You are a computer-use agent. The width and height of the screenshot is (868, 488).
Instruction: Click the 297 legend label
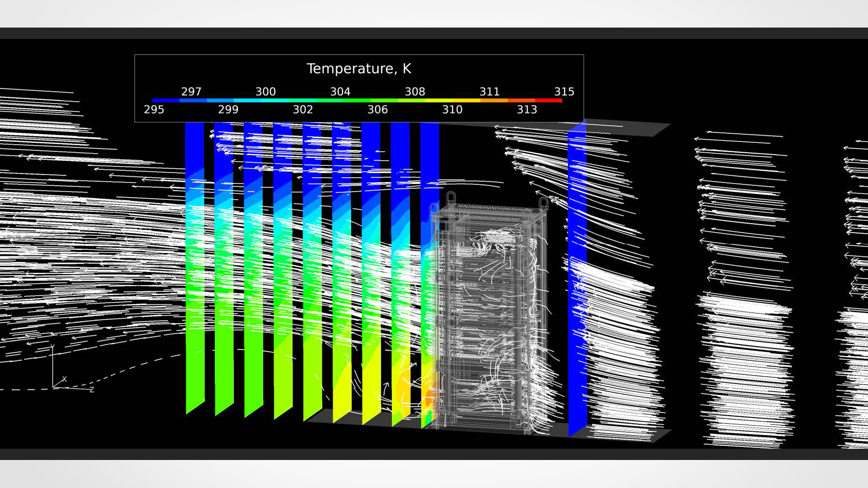tap(191, 92)
